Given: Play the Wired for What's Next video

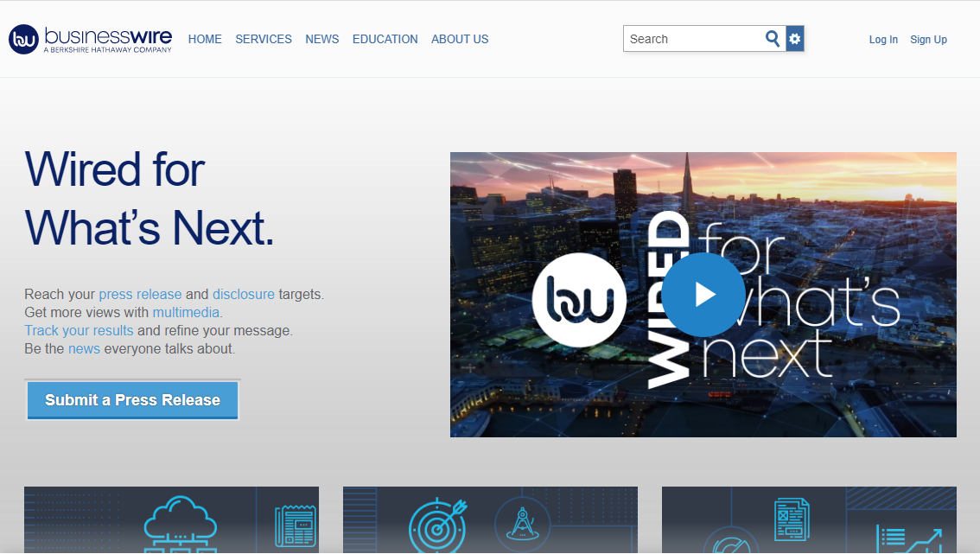Looking at the screenshot, I should [x=703, y=295].
